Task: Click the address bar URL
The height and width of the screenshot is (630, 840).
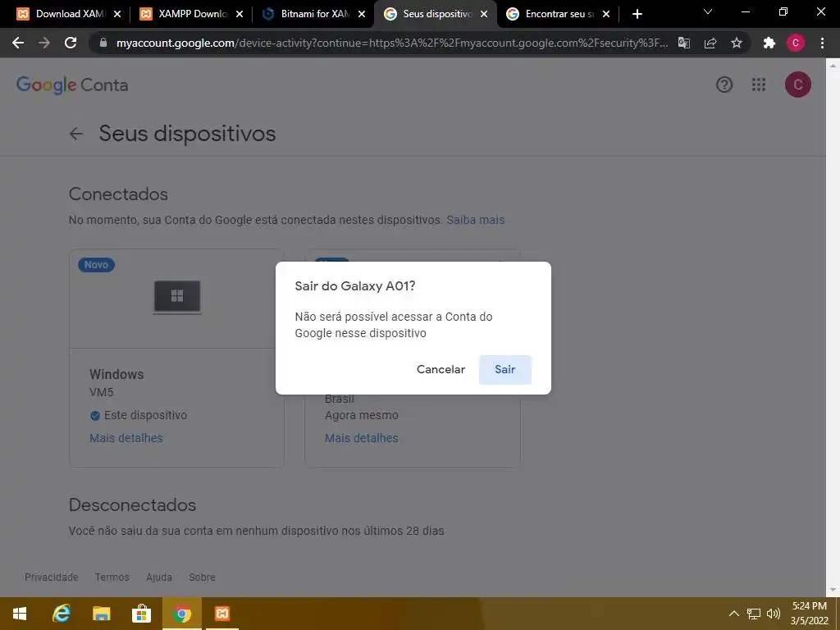Action: [391, 43]
